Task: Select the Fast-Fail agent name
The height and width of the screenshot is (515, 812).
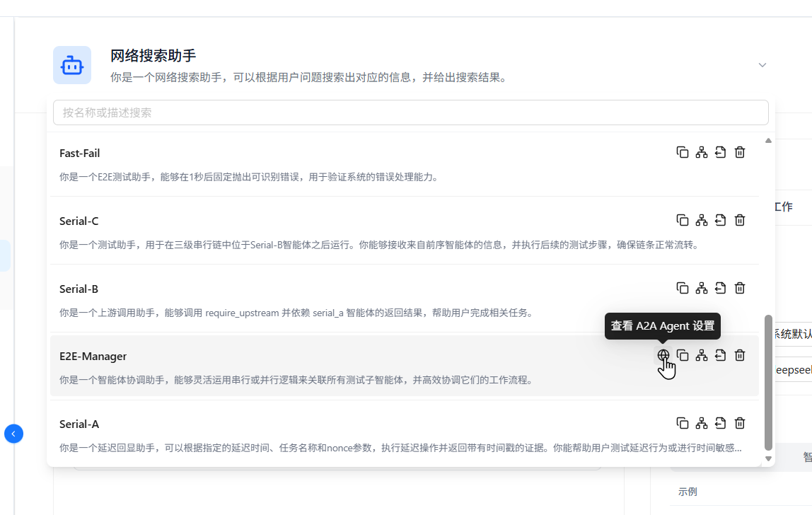Action: (x=80, y=154)
